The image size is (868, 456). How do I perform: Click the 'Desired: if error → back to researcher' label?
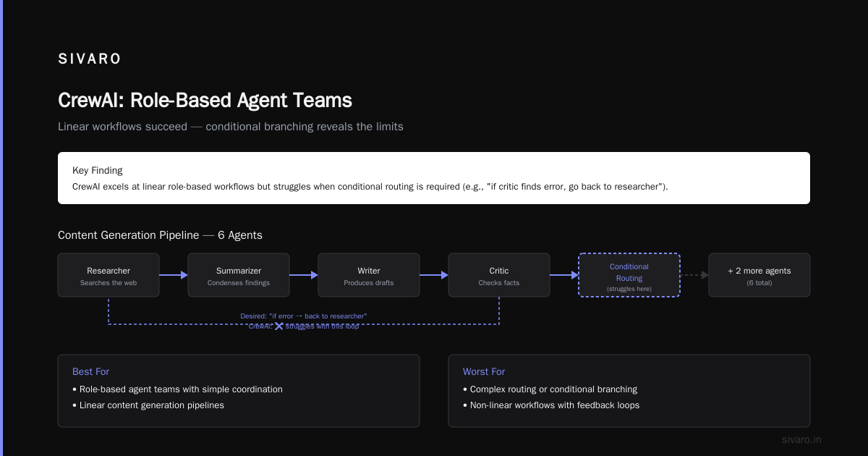click(x=304, y=316)
